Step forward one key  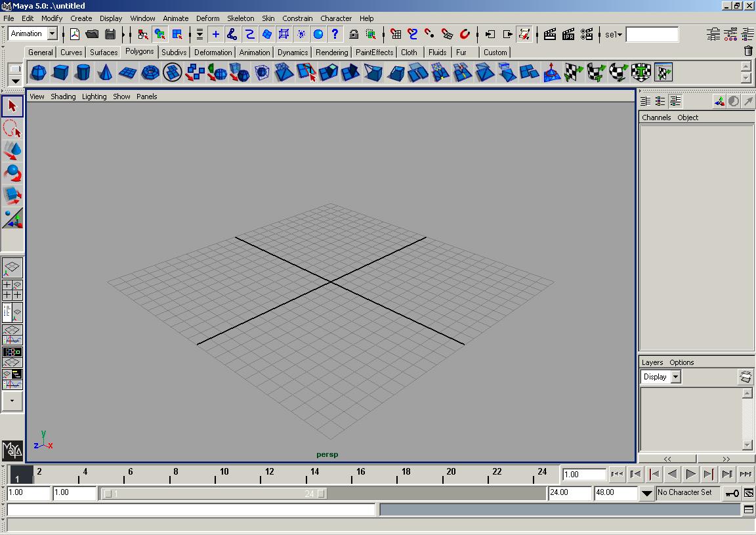click(x=709, y=474)
